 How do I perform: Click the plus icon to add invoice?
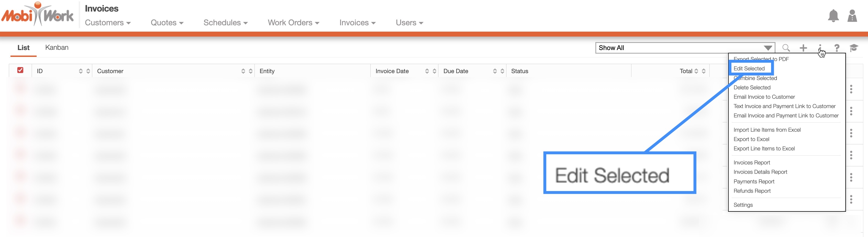[803, 48]
